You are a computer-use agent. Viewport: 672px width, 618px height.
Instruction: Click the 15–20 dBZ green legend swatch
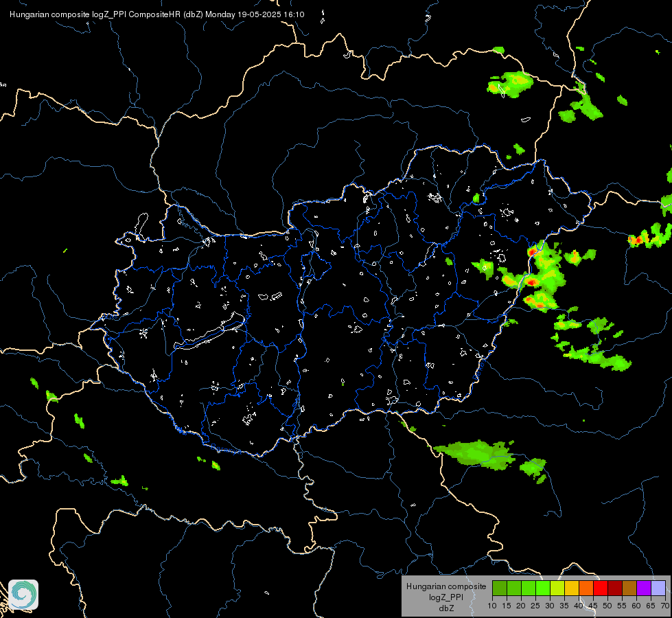pyautogui.click(x=514, y=588)
